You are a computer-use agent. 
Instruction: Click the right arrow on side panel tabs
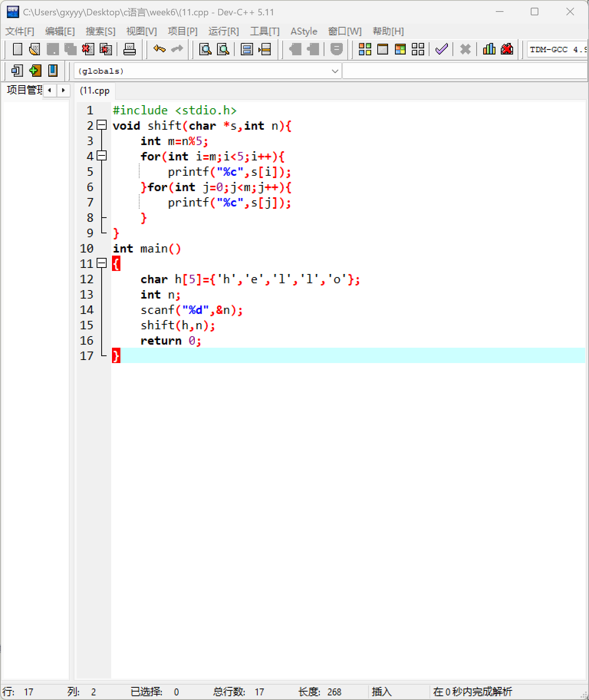pos(63,90)
